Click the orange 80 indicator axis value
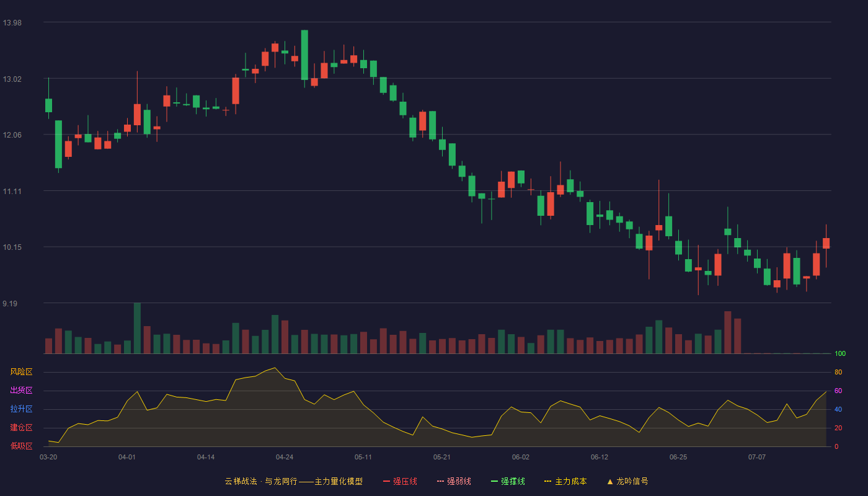 838,372
